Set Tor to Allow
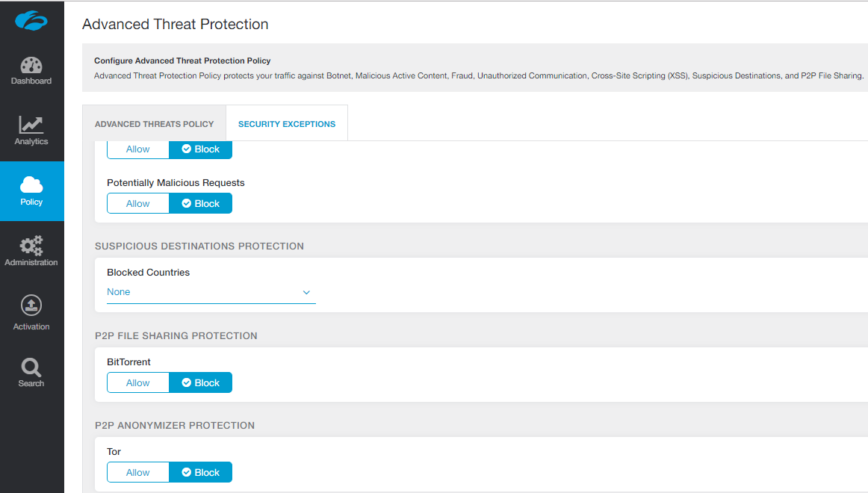The height and width of the screenshot is (493, 868). (138, 472)
